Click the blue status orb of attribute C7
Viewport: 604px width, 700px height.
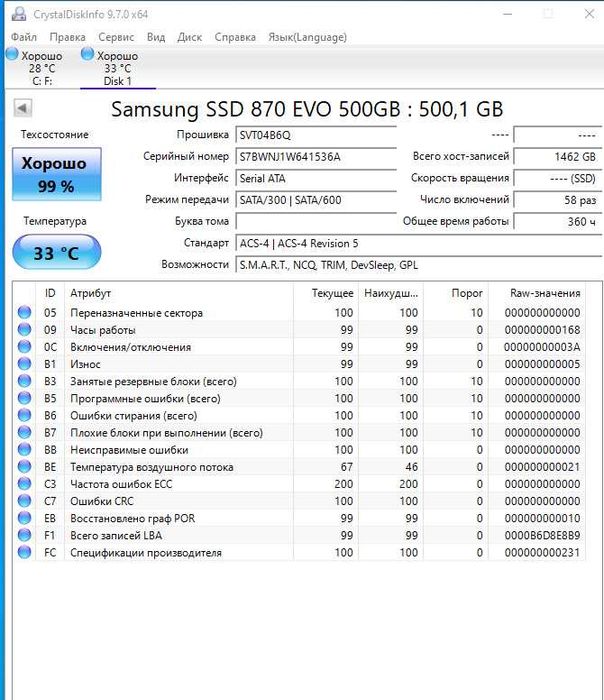click(24, 500)
